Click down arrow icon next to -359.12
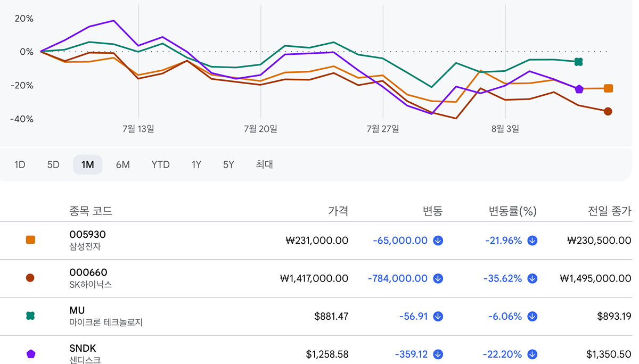The height and width of the screenshot is (364, 639). point(438,354)
